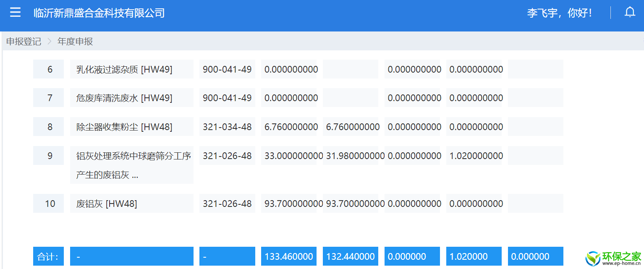The height and width of the screenshot is (269, 644).
Task: Click the empty last-column field in row 6
Action: [535, 69]
